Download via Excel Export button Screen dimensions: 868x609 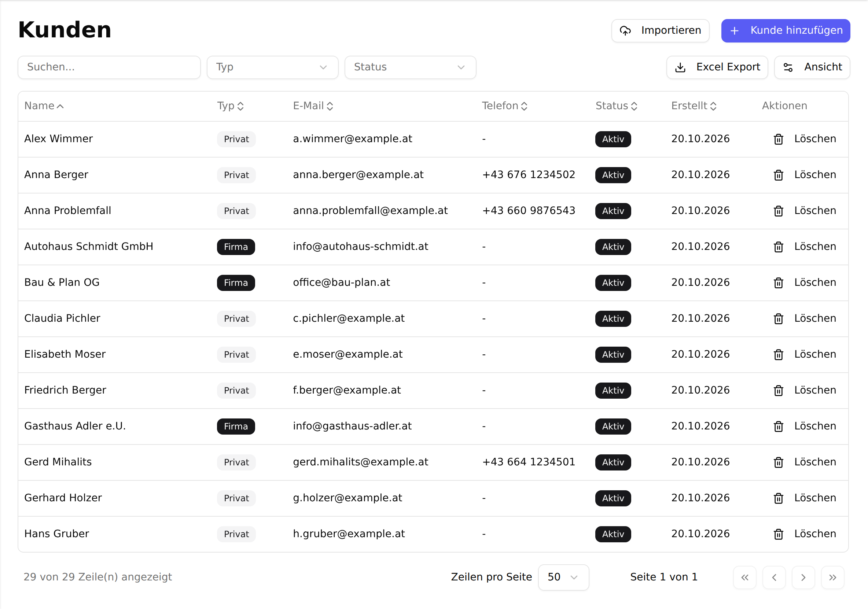tap(717, 67)
